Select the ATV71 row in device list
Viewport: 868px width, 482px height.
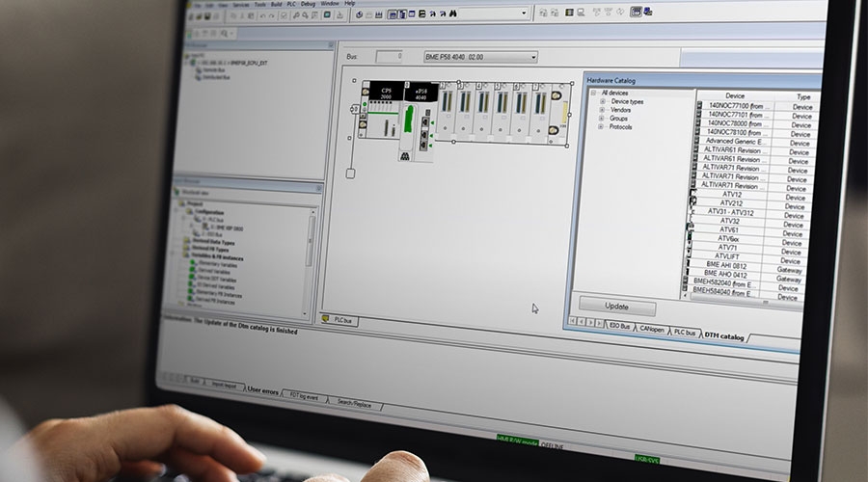point(728,248)
